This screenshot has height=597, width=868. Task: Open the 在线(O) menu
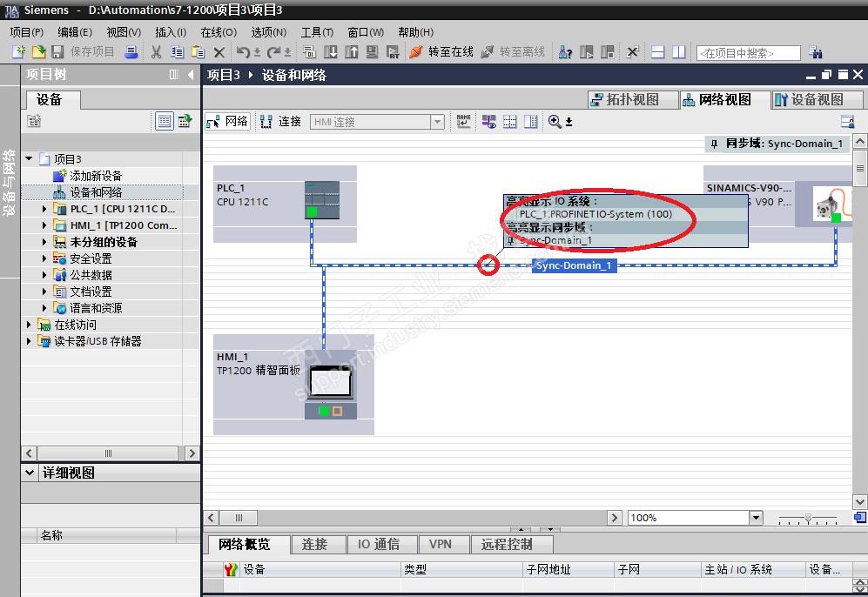click(x=219, y=32)
